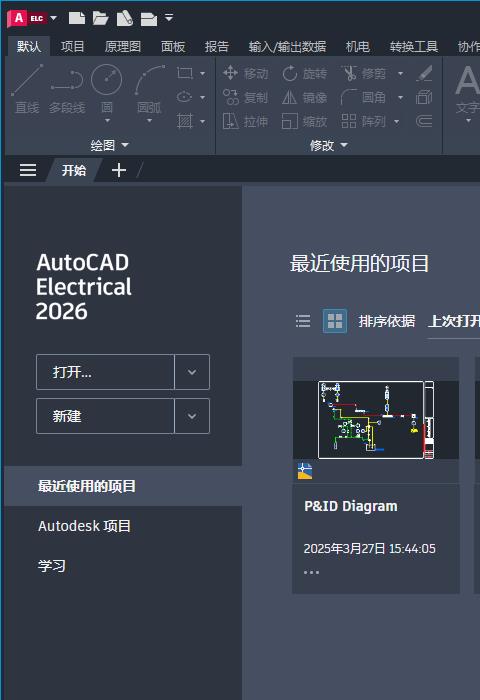Click the explode icon in Modify panel

(x=424, y=97)
